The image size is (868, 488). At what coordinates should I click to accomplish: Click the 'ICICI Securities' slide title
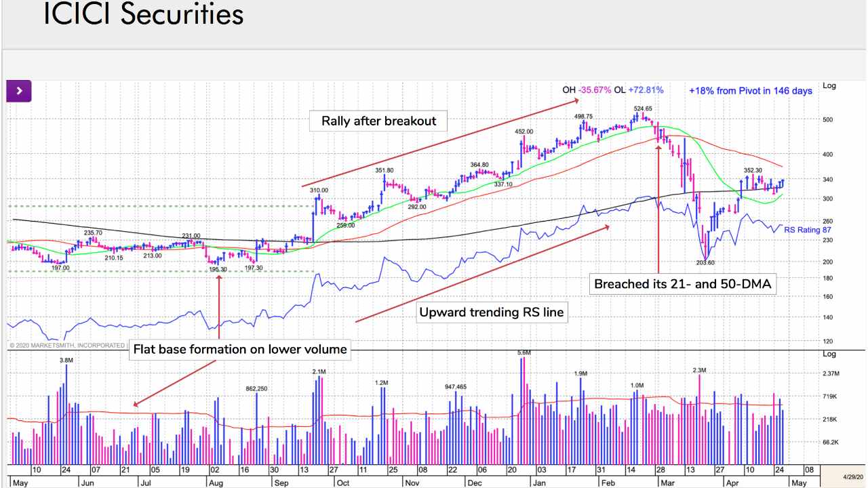(143, 14)
